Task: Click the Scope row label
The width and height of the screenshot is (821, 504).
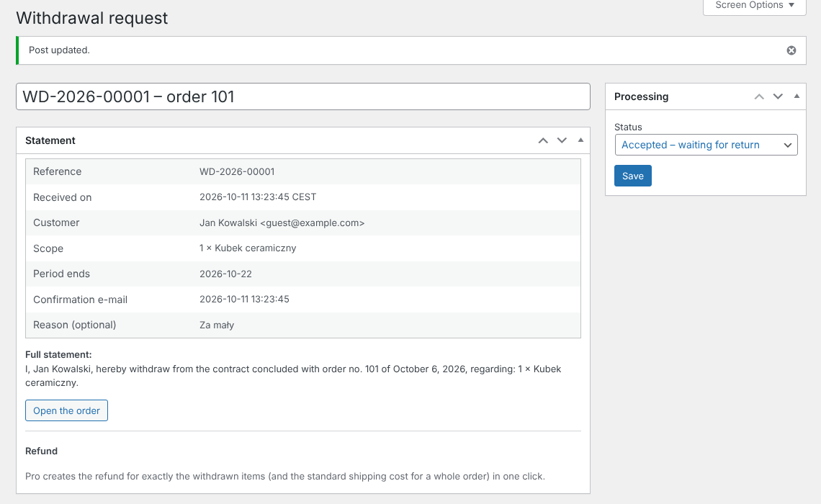Action: pos(48,248)
